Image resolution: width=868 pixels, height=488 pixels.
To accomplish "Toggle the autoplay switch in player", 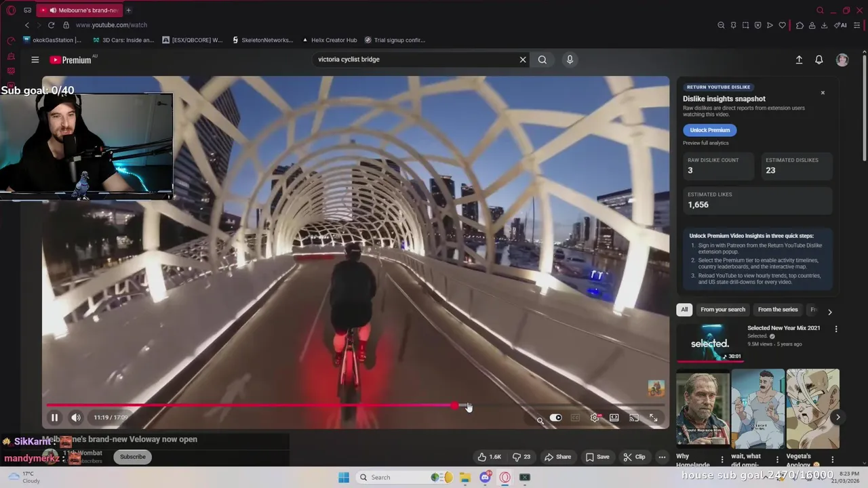I will [555, 418].
